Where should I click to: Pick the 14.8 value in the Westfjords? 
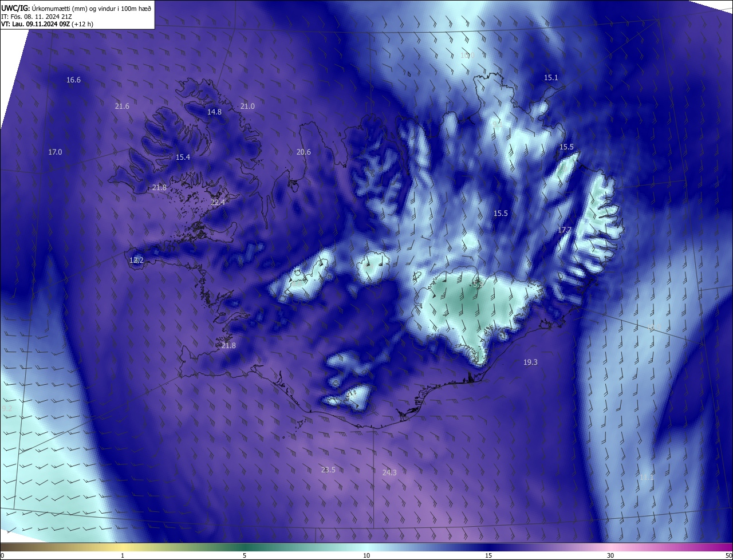tap(214, 112)
